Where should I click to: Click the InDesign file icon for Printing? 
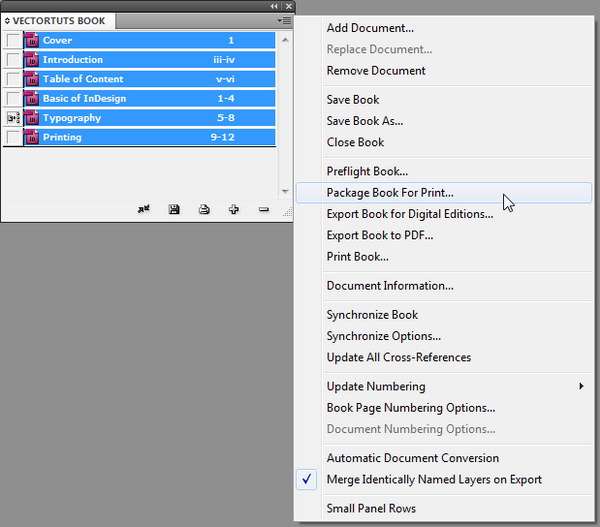click(31, 137)
